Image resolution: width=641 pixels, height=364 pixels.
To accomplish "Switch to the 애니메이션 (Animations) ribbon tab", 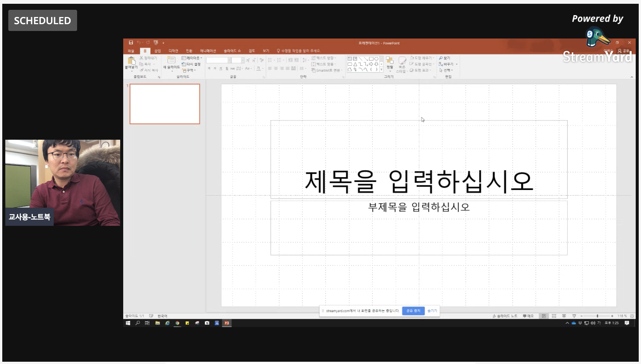I will click(x=208, y=51).
